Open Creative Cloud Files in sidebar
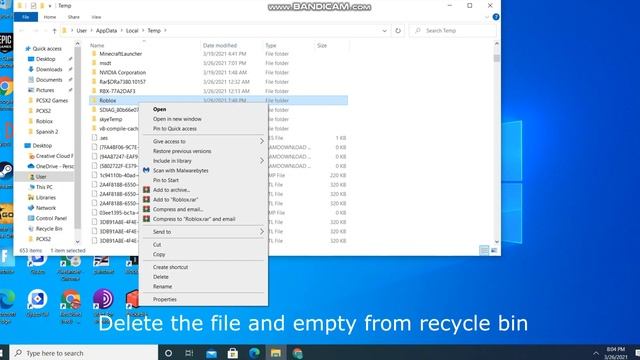640x360 pixels. (54, 156)
